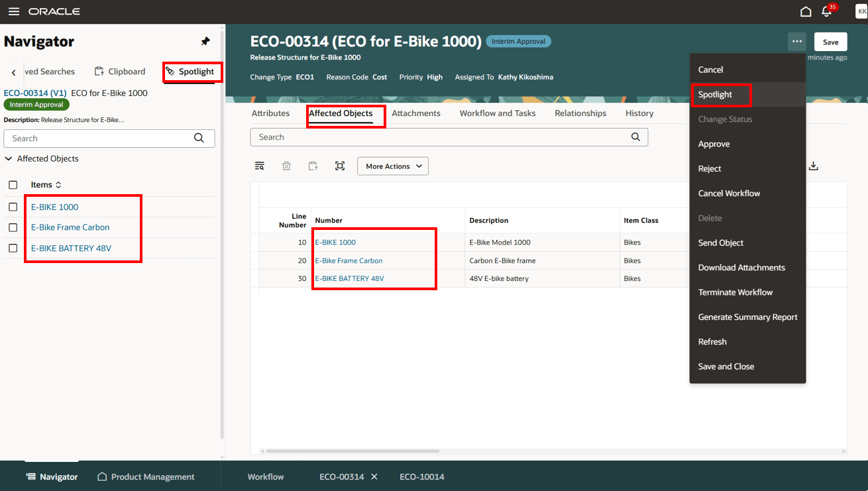Image resolution: width=868 pixels, height=491 pixels.
Task: Click the left chevron to show previous Navigator tabs
Action: (13, 72)
